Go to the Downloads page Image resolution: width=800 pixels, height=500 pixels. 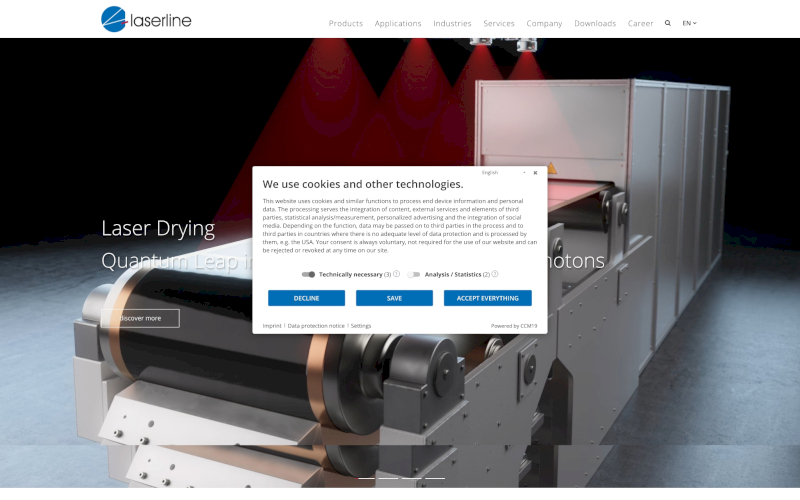coord(595,23)
